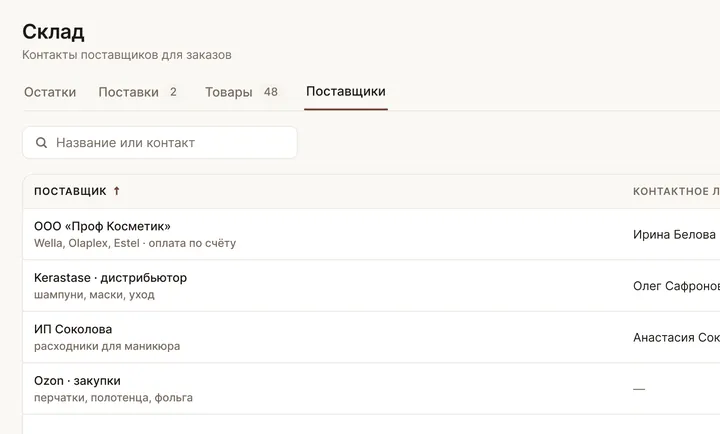This screenshot has height=434, width=720.
Task: Click the Контактное лицо column header
Action: (676, 192)
